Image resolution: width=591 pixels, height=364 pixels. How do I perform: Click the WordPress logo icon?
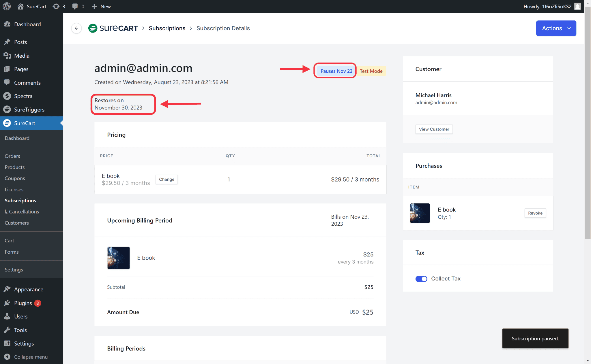pyautogui.click(x=7, y=6)
